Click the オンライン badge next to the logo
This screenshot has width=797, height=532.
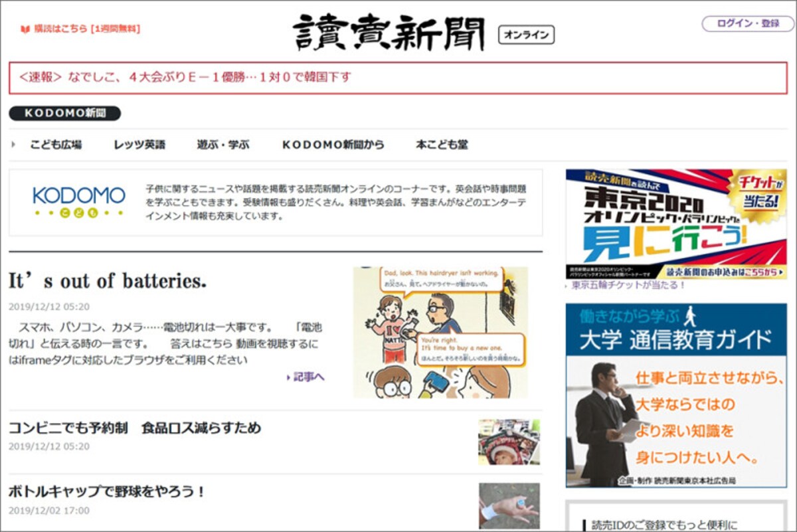click(x=526, y=35)
